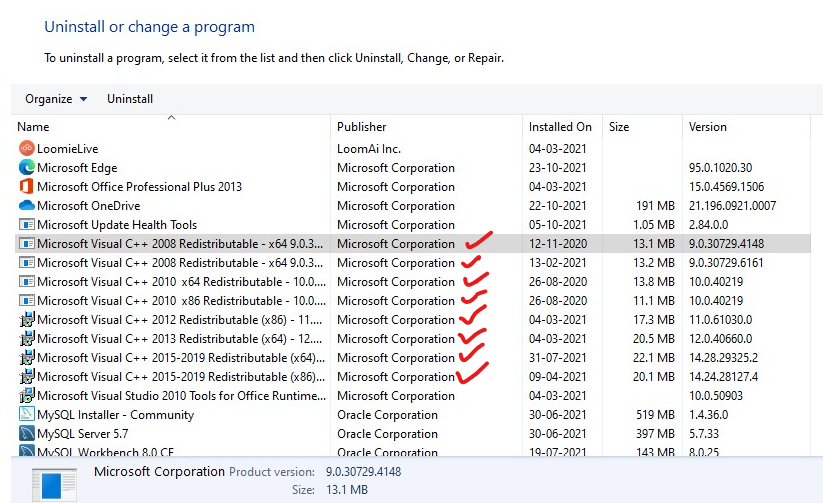Click version 14.28.29325.2 cell
The width and height of the screenshot is (823, 503).
click(x=723, y=358)
